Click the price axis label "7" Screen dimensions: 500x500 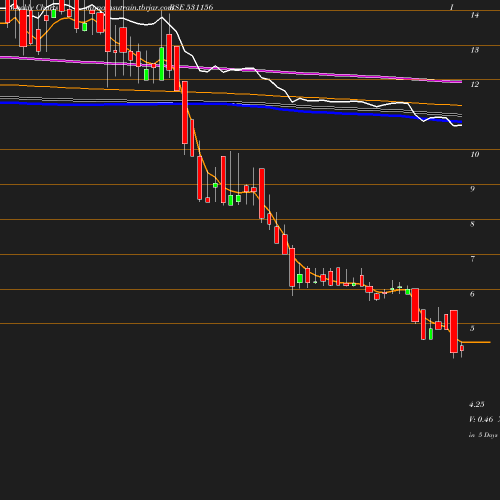pyautogui.click(x=472, y=259)
